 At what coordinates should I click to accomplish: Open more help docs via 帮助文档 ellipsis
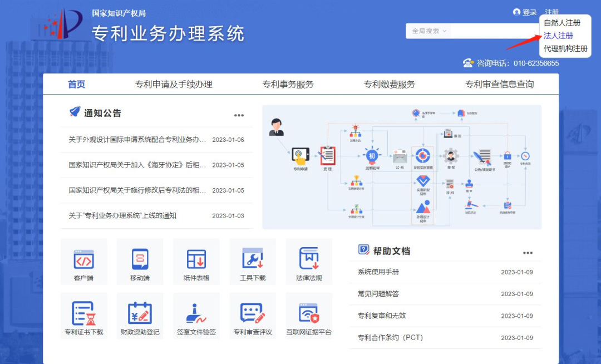528,253
